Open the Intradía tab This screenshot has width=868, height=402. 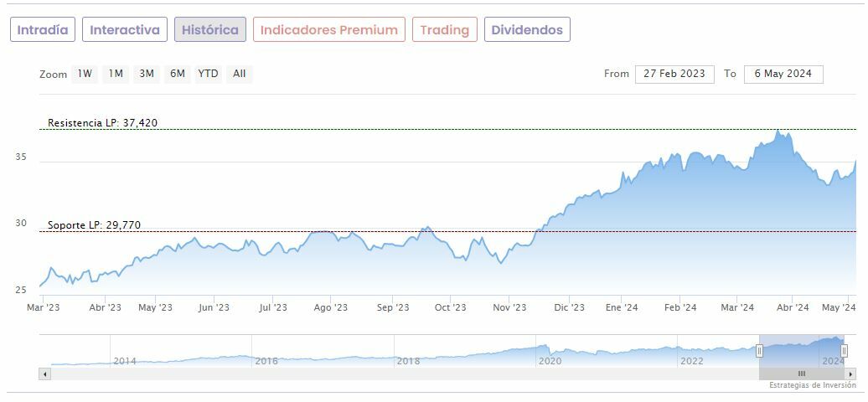click(43, 30)
